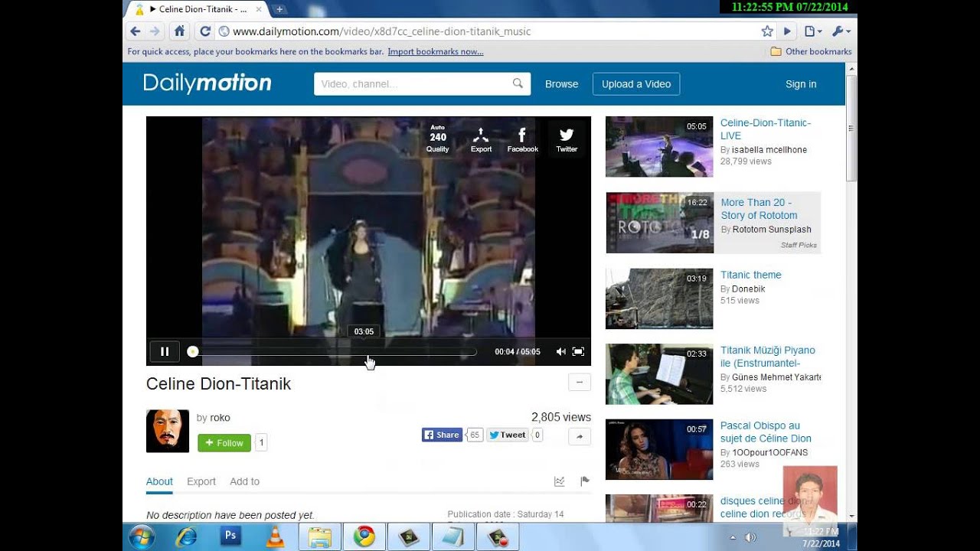Open VLC media player from taskbar

coord(275,537)
